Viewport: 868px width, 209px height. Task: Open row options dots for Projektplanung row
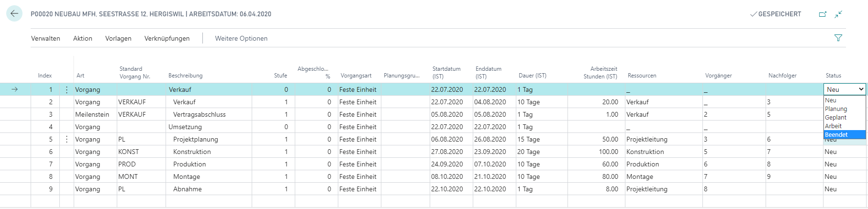pos(67,139)
